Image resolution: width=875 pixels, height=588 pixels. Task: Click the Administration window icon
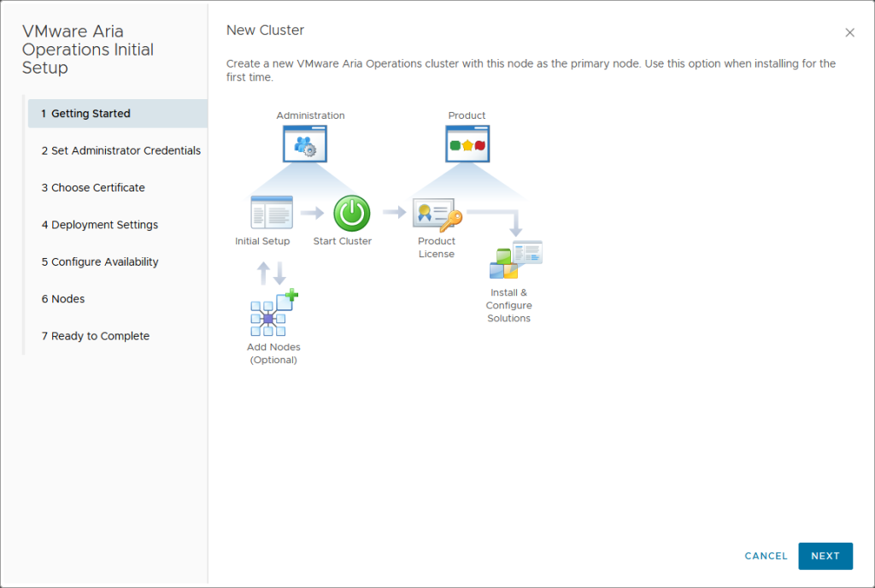coord(305,144)
